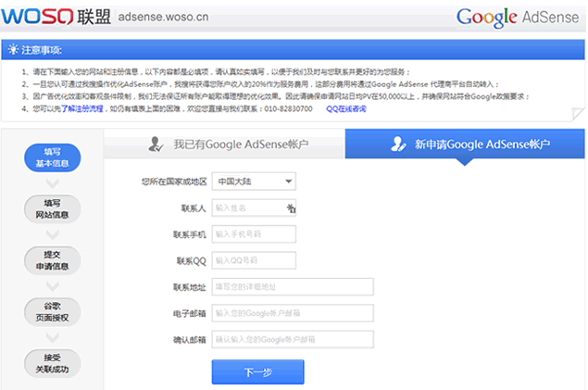The image size is (588, 390).
Task: Click the 您所在国家或地区 label
Action: [174, 182]
